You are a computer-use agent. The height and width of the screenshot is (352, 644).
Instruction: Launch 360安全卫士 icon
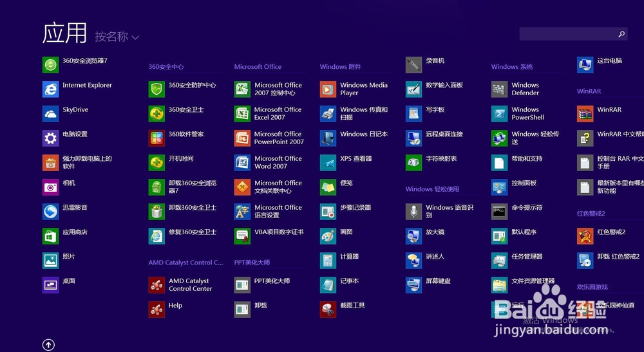(156, 114)
